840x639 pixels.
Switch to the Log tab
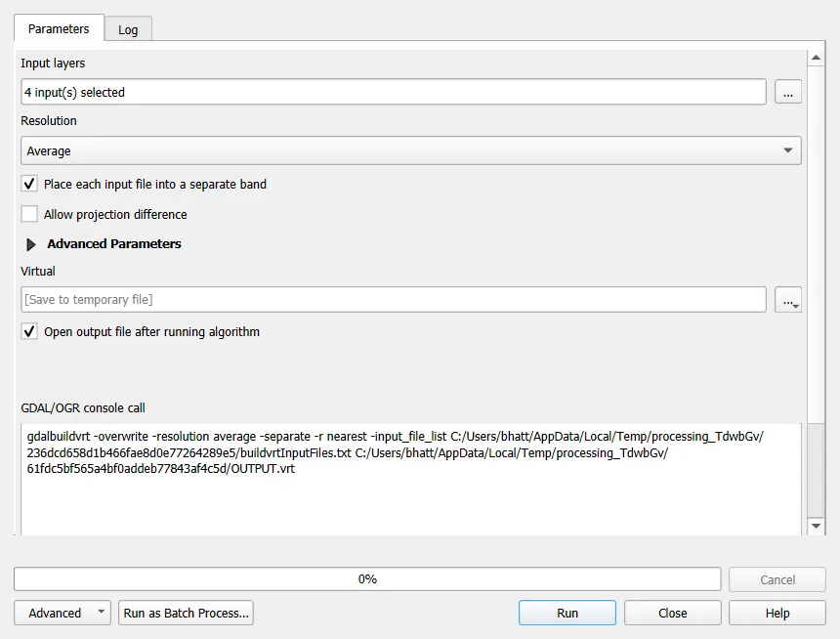pyautogui.click(x=128, y=29)
